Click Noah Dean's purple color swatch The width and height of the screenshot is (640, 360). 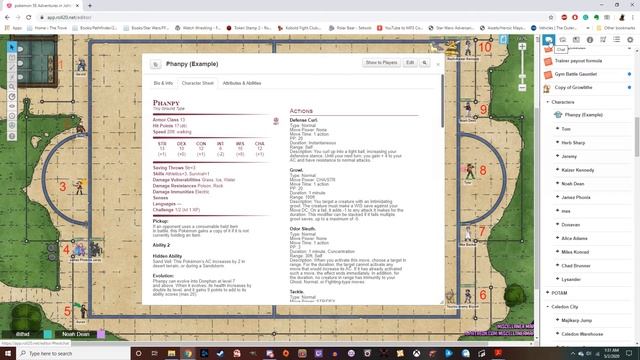[101, 334]
